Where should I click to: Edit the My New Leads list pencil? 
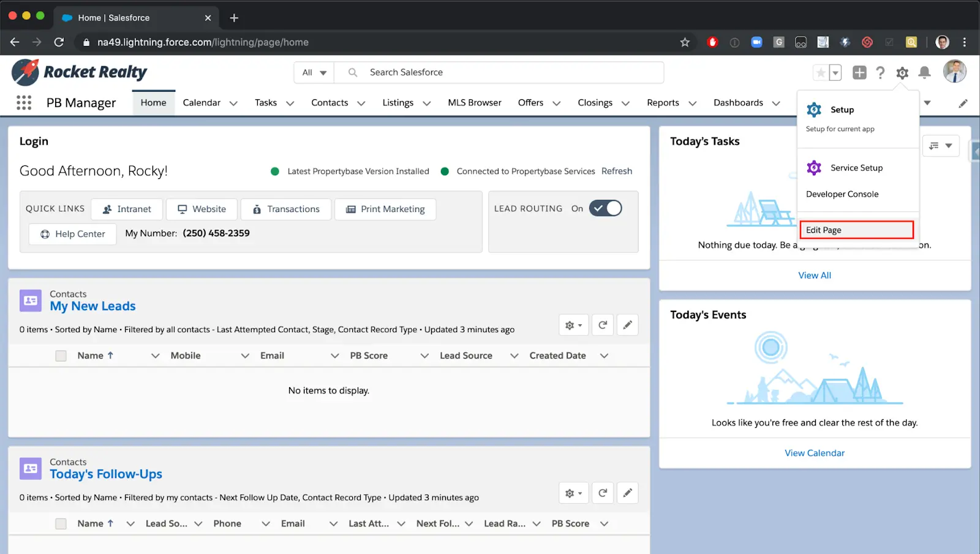(627, 325)
